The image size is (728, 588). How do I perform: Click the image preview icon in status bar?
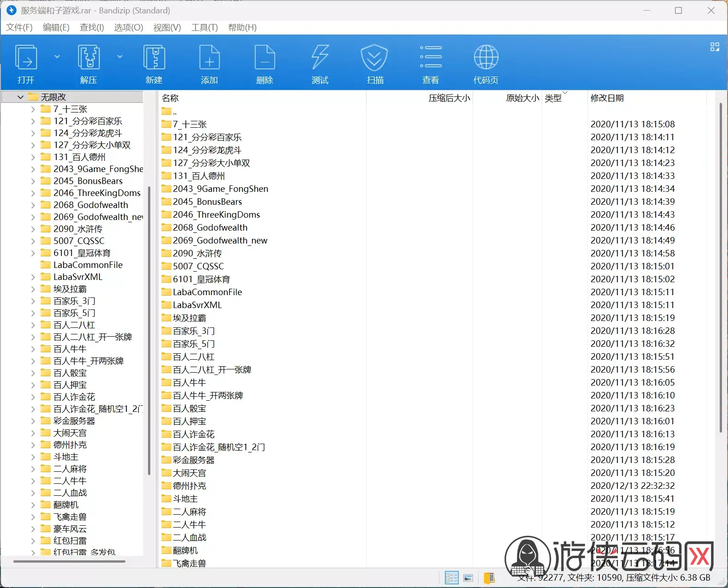click(x=468, y=578)
